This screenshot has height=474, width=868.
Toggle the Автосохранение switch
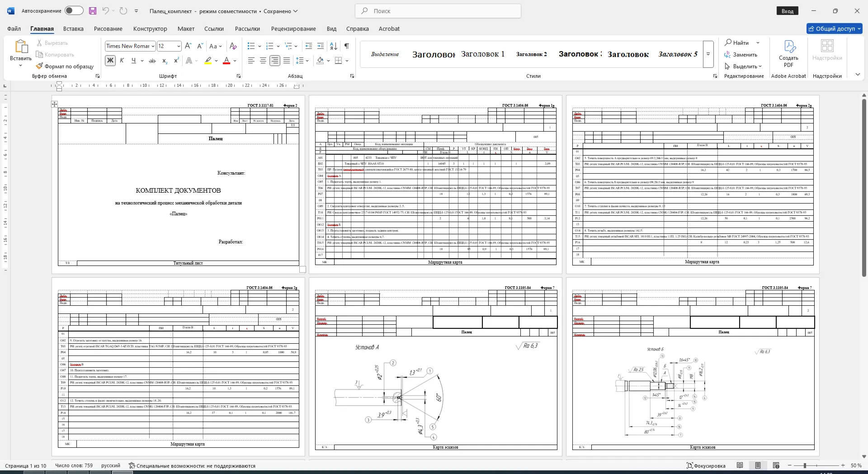click(x=74, y=11)
